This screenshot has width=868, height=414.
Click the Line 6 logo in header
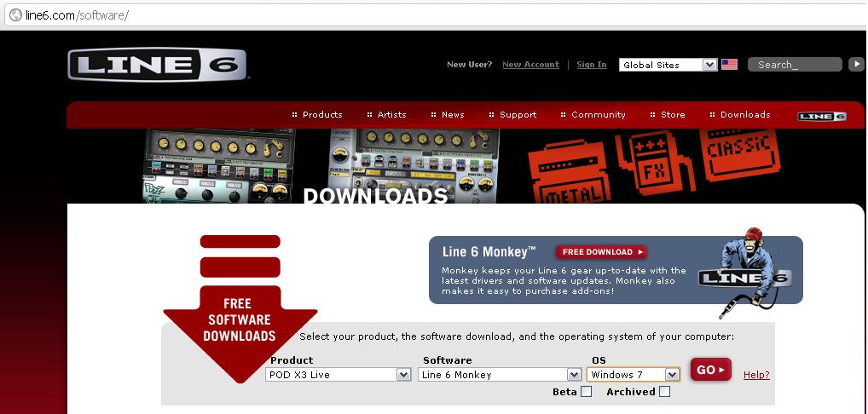coord(157,65)
